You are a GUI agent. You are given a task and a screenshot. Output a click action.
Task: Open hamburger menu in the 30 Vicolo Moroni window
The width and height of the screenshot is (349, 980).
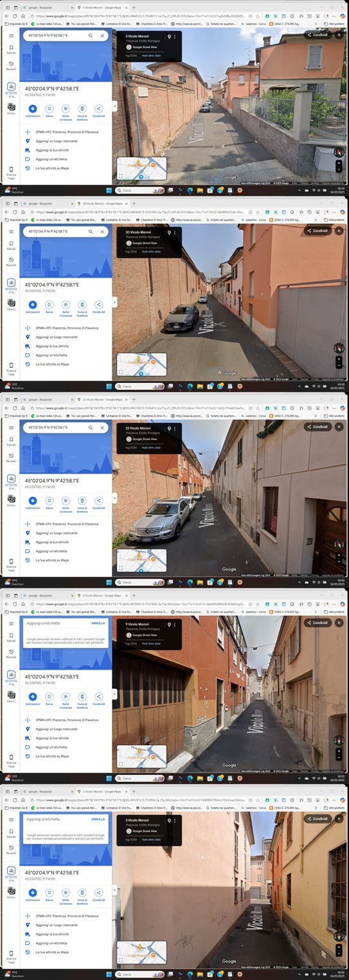11,231
